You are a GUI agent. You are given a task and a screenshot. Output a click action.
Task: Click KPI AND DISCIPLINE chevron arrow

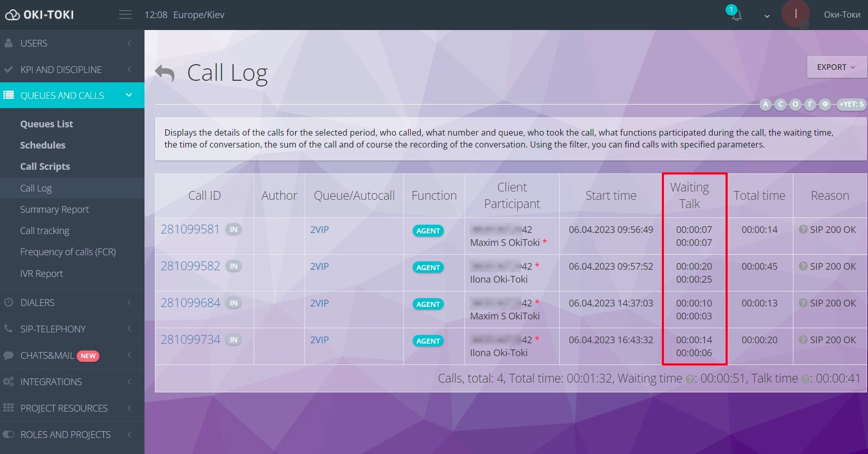pos(129,69)
